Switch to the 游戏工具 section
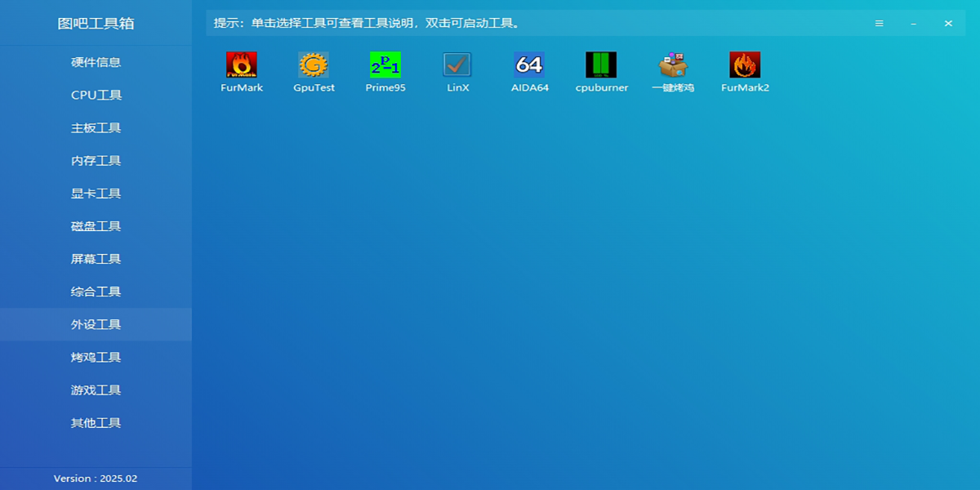The image size is (980, 490). (x=96, y=390)
